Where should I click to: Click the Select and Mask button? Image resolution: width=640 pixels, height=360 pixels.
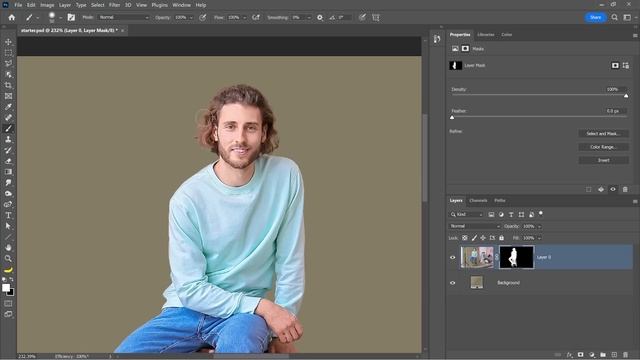coord(603,133)
